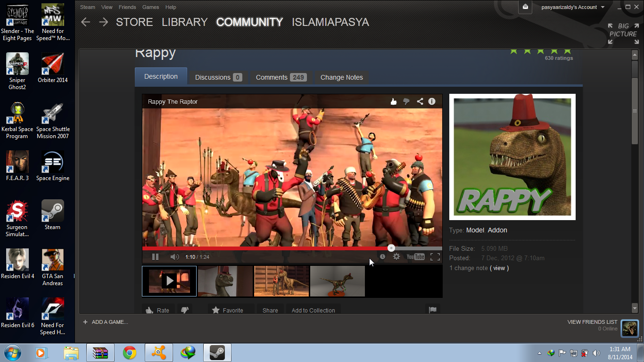Open Google Chrome from taskbar
The image size is (644, 362).
(130, 353)
